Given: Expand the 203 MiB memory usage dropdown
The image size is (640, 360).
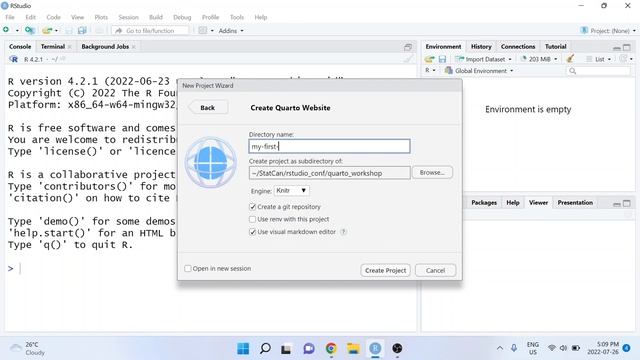Looking at the screenshot, I should pyautogui.click(x=539, y=59).
